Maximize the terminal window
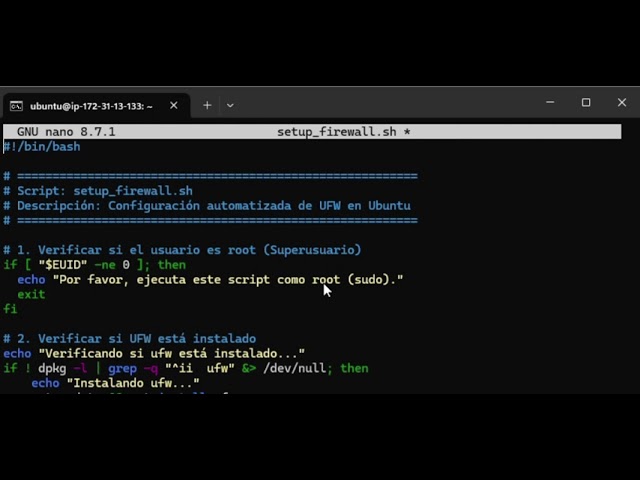This screenshot has height=480, width=640. [x=586, y=102]
